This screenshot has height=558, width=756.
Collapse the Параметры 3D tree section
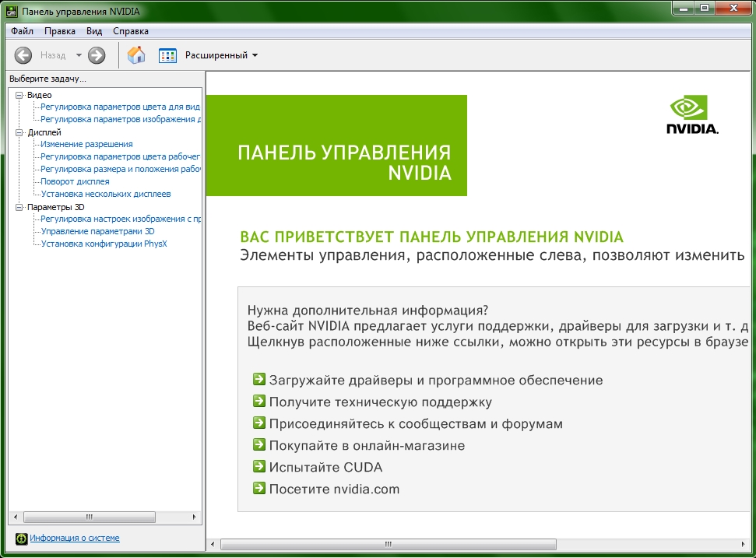point(19,207)
